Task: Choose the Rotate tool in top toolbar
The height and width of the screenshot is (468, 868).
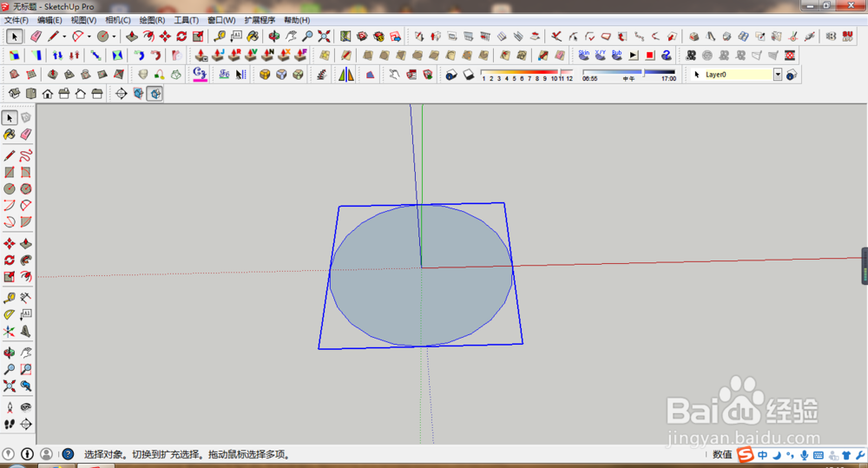Action: (x=181, y=36)
